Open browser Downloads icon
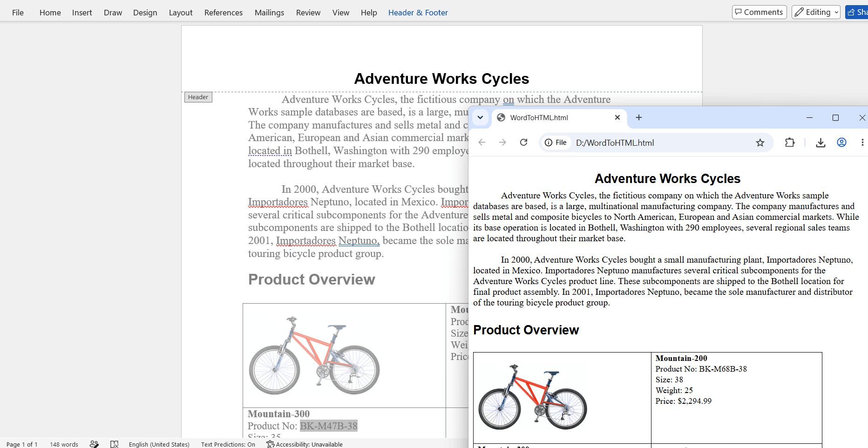The height and width of the screenshot is (448, 868). pos(821,143)
